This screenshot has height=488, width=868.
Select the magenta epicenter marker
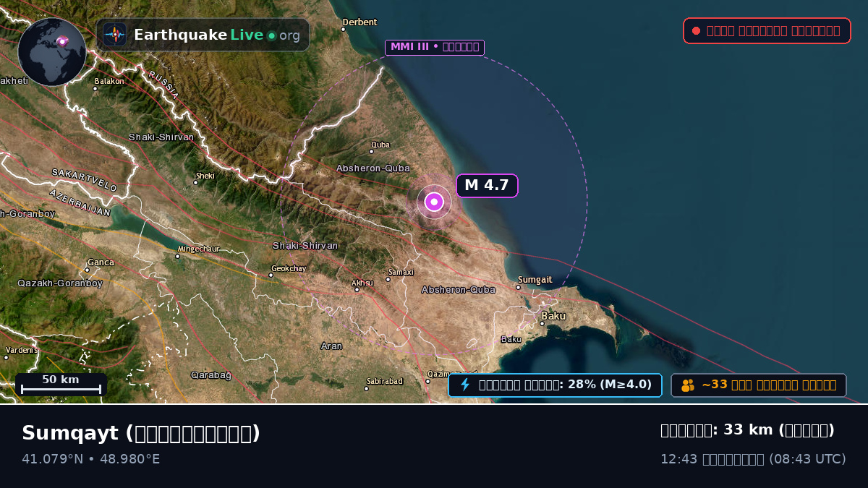tap(434, 202)
